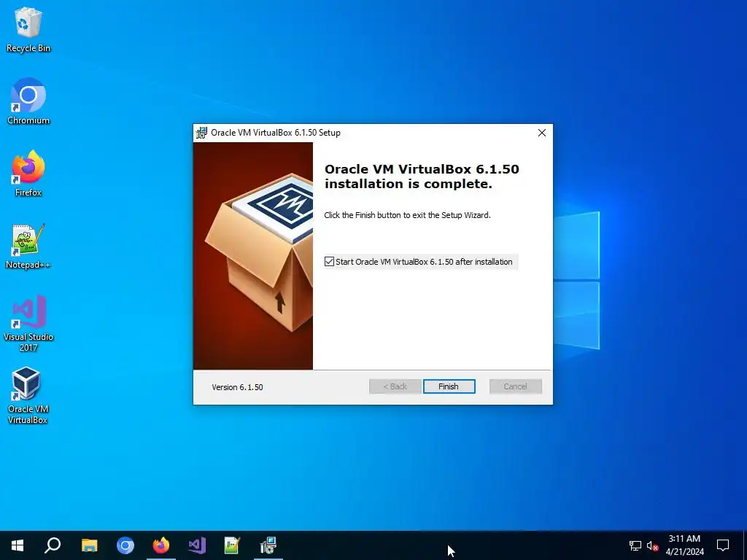Click the VirtualBox installer taskbar icon
This screenshot has width=747, height=560.
[x=268, y=545]
